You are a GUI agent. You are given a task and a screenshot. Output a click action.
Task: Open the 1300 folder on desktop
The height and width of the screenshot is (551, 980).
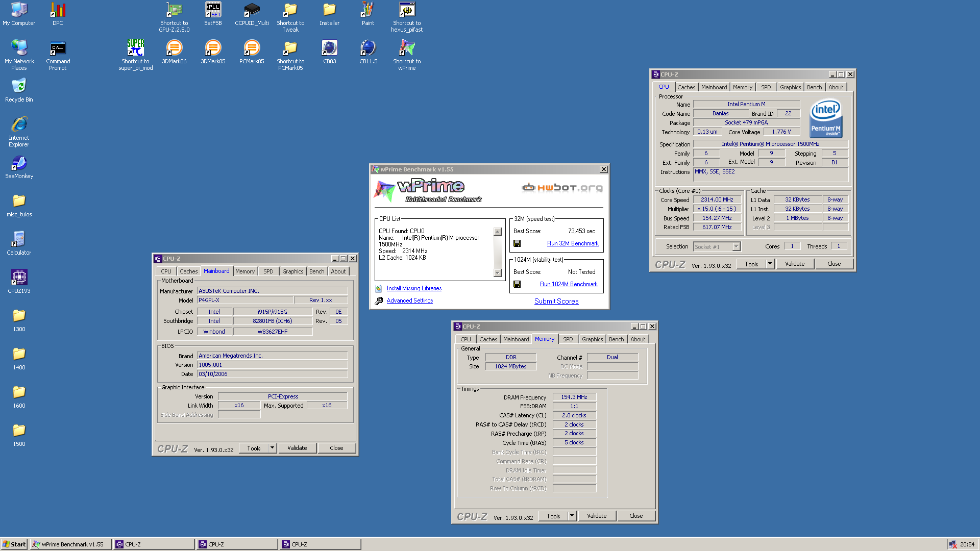pyautogui.click(x=19, y=320)
